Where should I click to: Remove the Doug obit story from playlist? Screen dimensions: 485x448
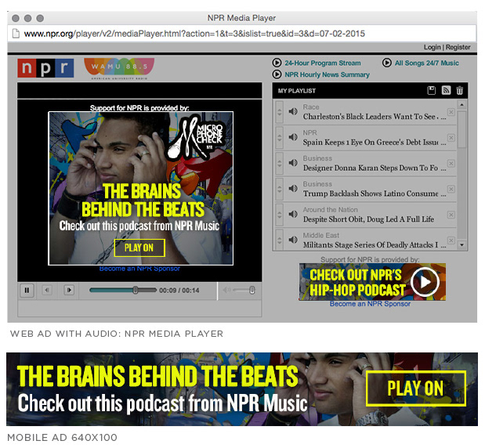tap(451, 215)
